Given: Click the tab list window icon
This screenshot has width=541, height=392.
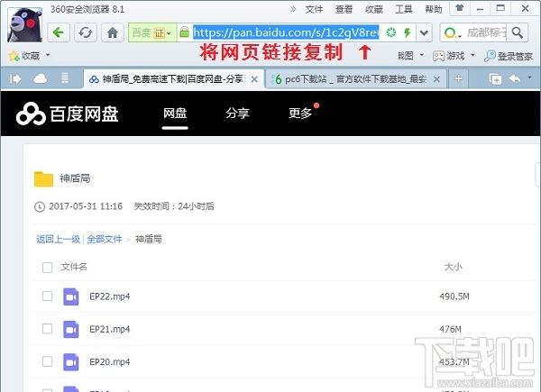Looking at the screenshot, I should (495, 79).
